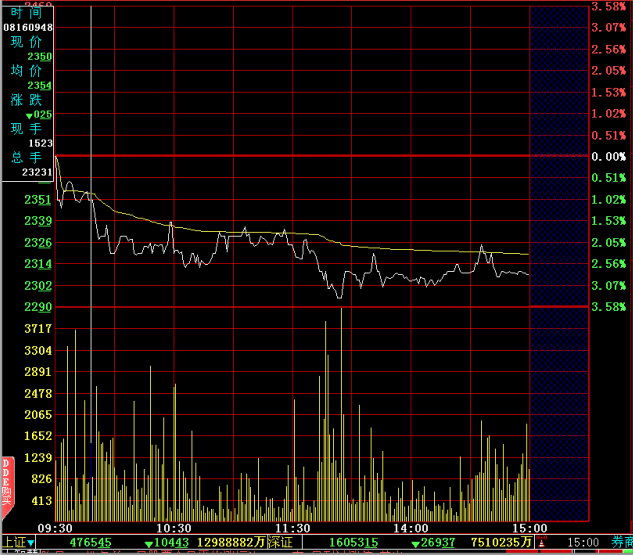Click the 0.00% baseline percent label
This screenshot has height=555, width=633.
pyautogui.click(x=608, y=157)
